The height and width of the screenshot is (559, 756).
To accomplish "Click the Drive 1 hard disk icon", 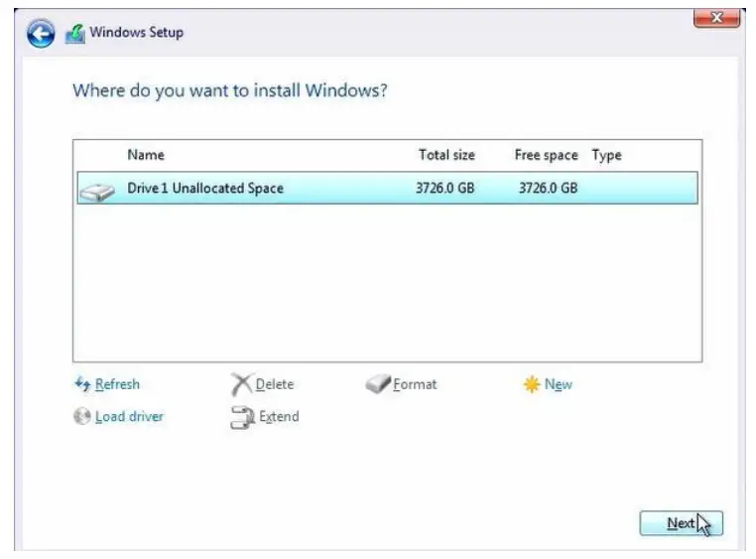I will coord(97,192).
